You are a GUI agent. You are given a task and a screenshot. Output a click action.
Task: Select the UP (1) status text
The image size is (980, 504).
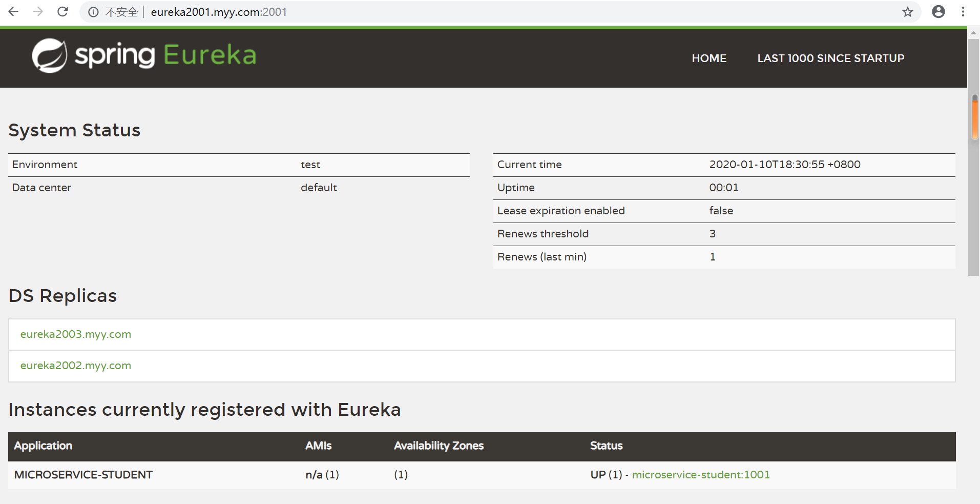606,475
